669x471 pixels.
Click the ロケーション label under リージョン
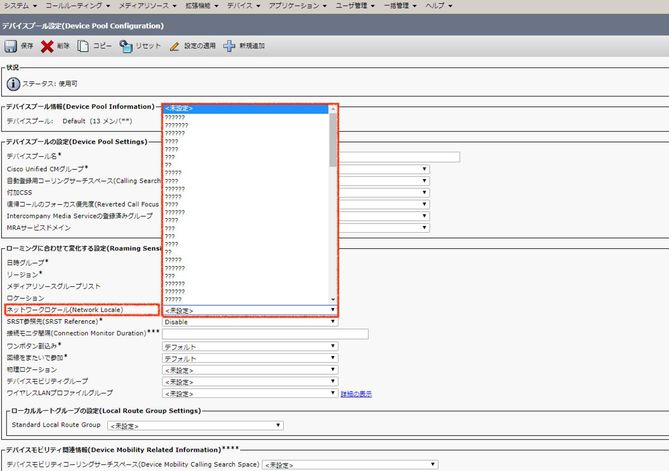tap(26, 298)
